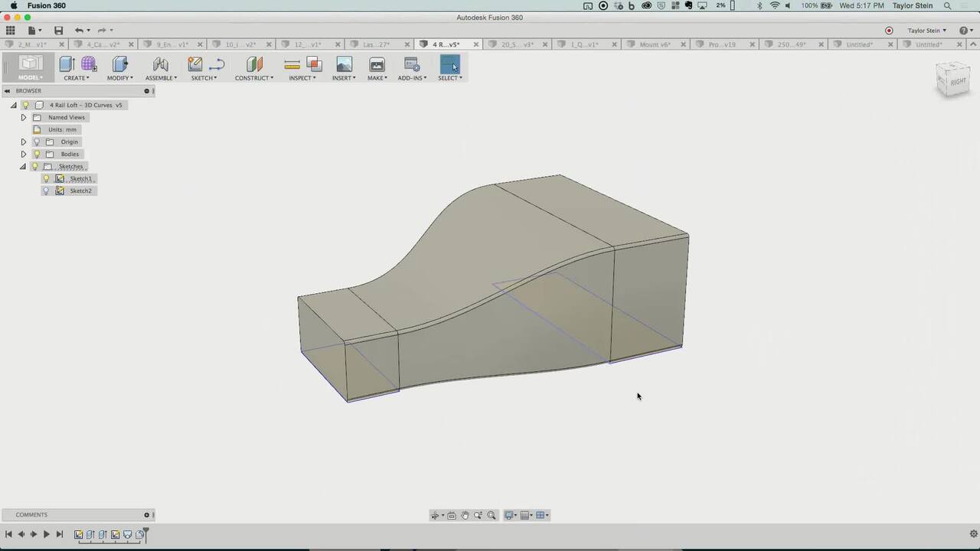Toggle visibility bulb of Sketch1
Viewport: 980px width, 551px height.
46,178
